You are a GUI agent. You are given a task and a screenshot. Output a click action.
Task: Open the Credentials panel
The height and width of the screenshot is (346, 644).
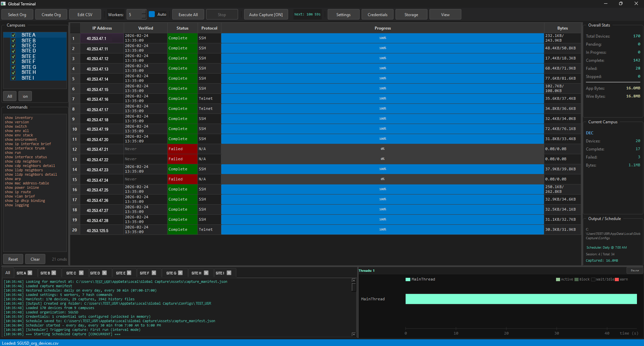coord(377,14)
